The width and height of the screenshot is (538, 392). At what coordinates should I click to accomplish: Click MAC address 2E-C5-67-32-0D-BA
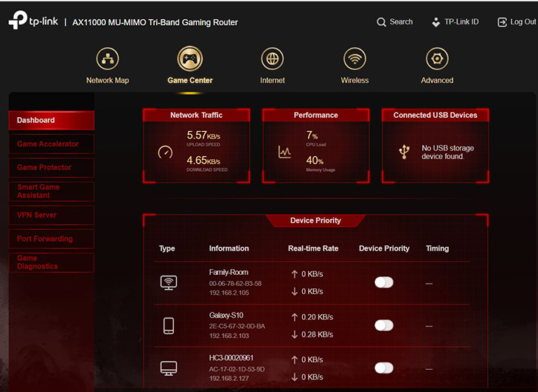[237, 326]
